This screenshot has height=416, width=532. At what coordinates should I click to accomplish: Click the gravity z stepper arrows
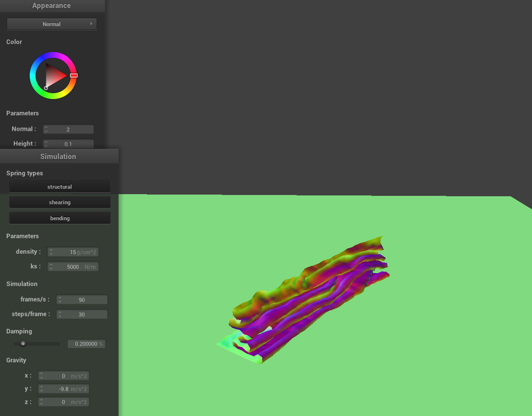(41, 402)
